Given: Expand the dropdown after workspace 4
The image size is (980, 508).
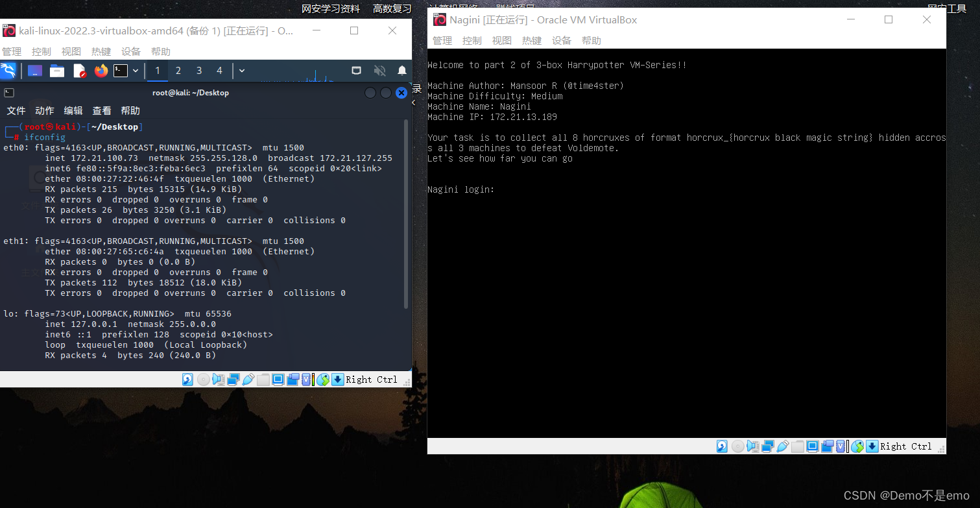Looking at the screenshot, I should point(242,71).
